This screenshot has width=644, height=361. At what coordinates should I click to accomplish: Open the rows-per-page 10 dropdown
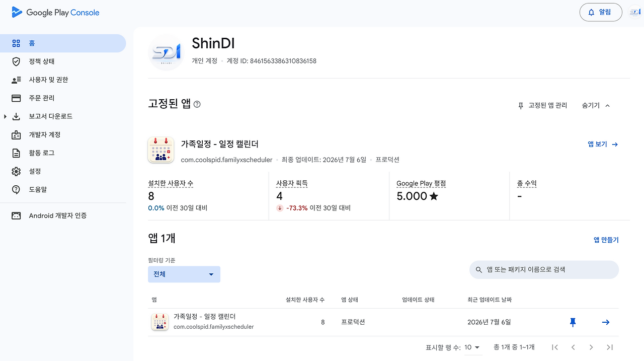click(472, 347)
